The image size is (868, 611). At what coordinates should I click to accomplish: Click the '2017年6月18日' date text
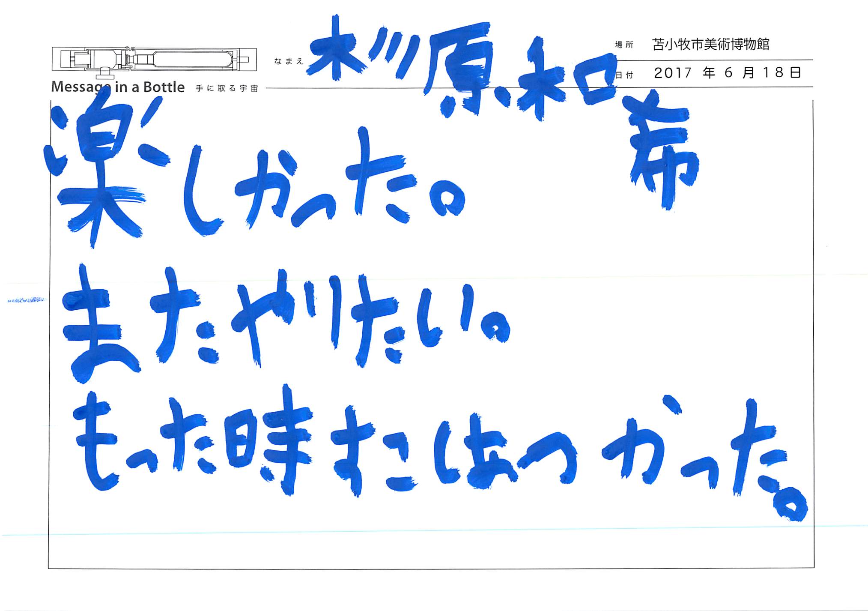tap(728, 73)
